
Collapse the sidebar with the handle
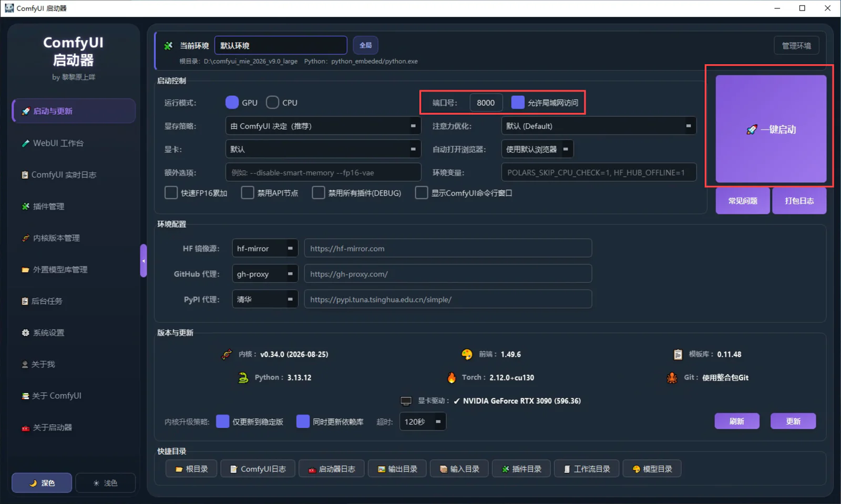pos(143,261)
